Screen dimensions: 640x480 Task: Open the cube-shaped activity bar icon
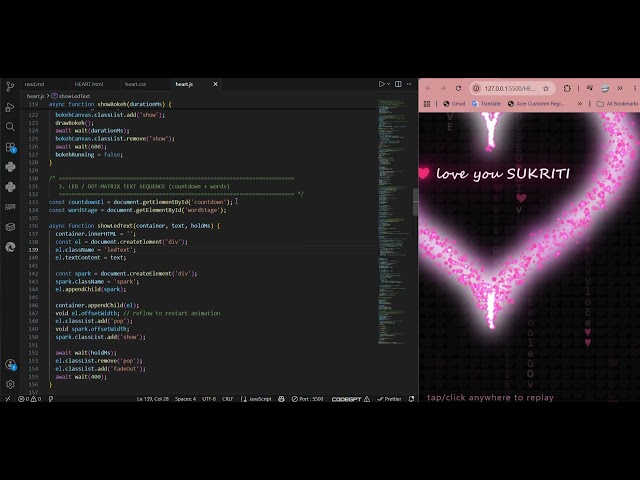coord(10,227)
